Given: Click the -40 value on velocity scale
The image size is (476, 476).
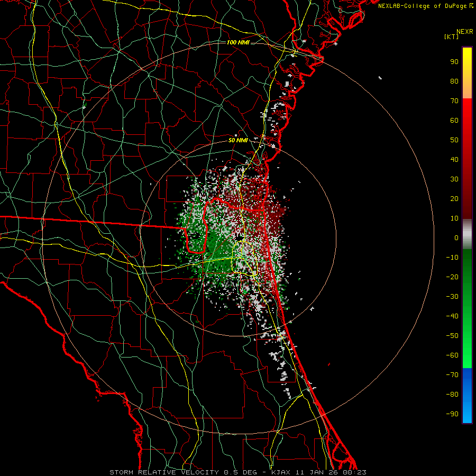Looking at the screenshot, I should [452, 316].
